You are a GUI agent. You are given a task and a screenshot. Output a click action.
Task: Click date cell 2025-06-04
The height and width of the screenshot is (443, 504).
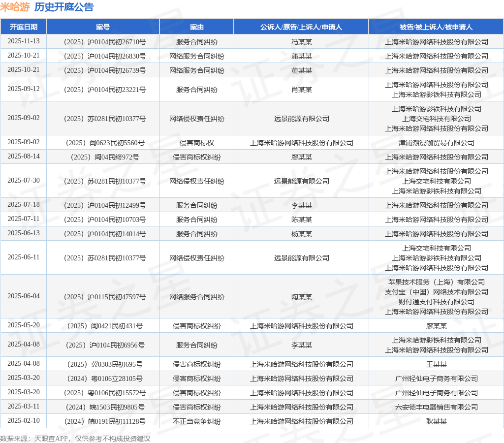[24, 296]
